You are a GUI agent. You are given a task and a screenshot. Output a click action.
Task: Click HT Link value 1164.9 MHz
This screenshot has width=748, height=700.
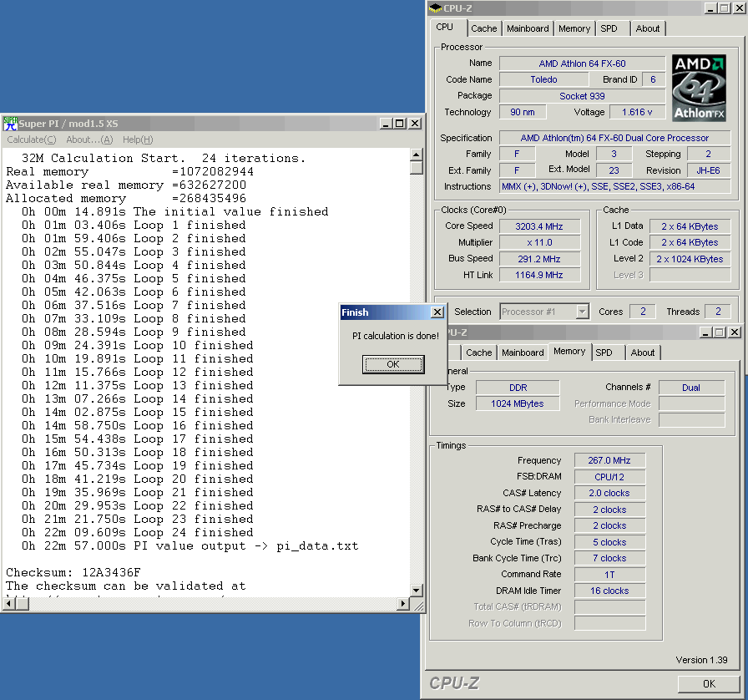click(539, 275)
